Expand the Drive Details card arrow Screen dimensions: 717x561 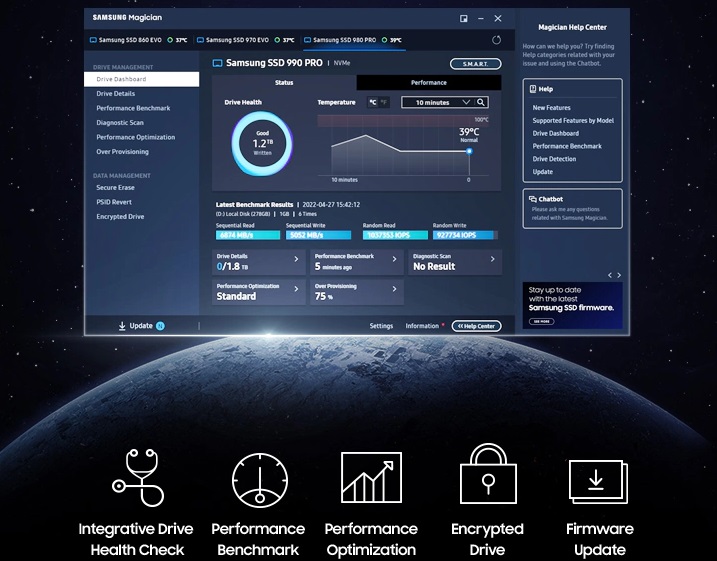click(x=296, y=259)
